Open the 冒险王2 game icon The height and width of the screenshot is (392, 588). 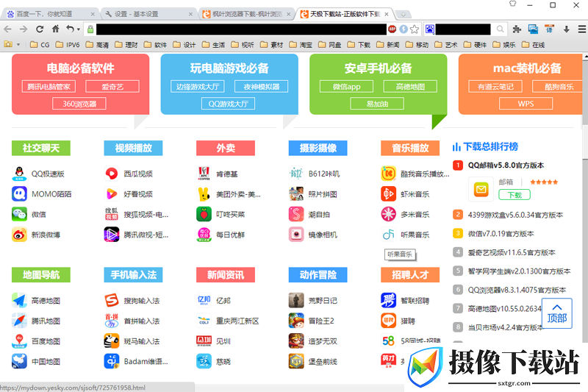(296, 321)
